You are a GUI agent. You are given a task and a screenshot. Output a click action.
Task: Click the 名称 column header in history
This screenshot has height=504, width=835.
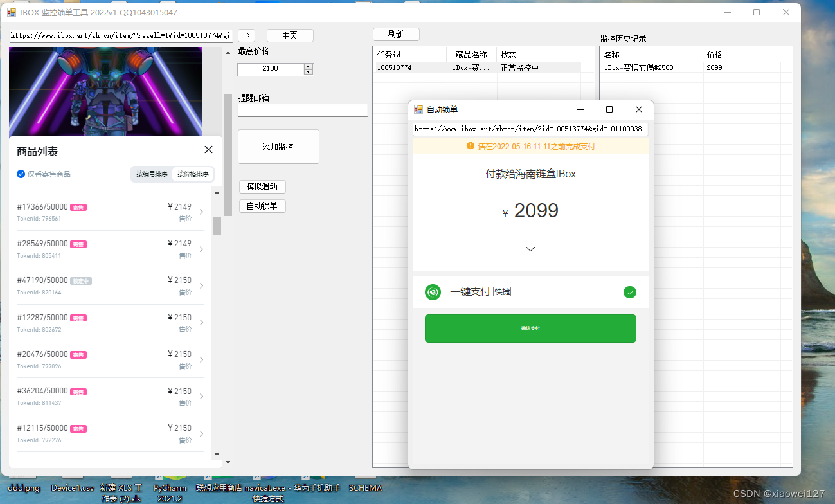[x=652, y=55]
